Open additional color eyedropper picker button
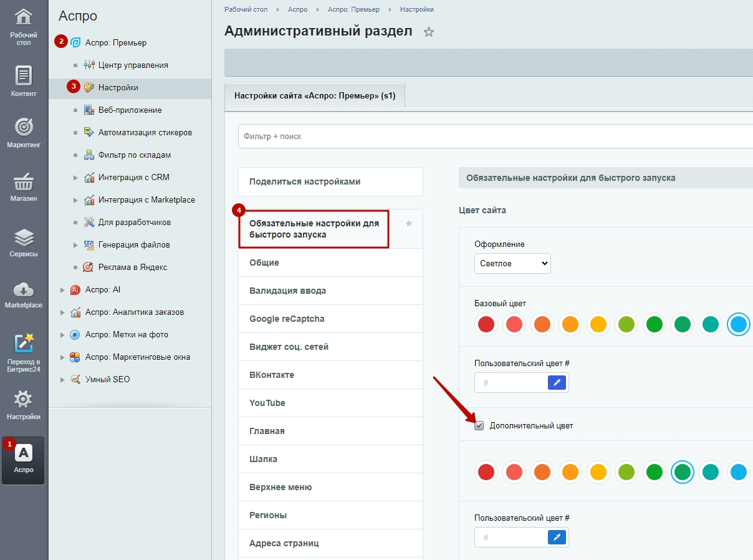This screenshot has height=560, width=753. [x=557, y=536]
